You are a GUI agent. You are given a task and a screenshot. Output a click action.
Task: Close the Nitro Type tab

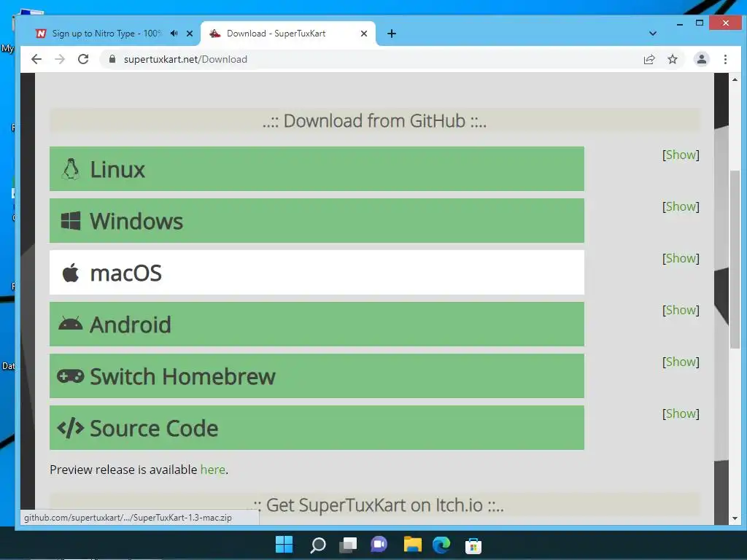point(190,34)
